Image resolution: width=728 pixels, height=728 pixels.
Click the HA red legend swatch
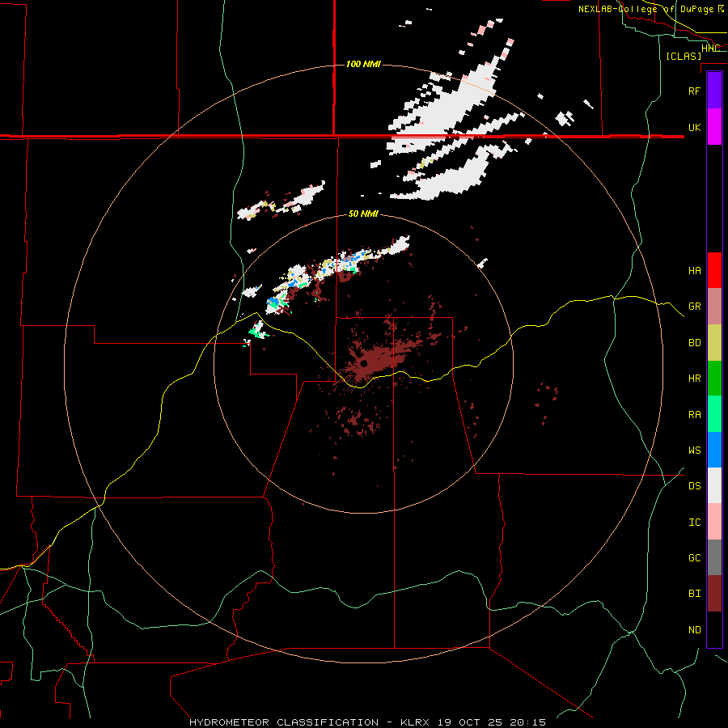click(714, 270)
